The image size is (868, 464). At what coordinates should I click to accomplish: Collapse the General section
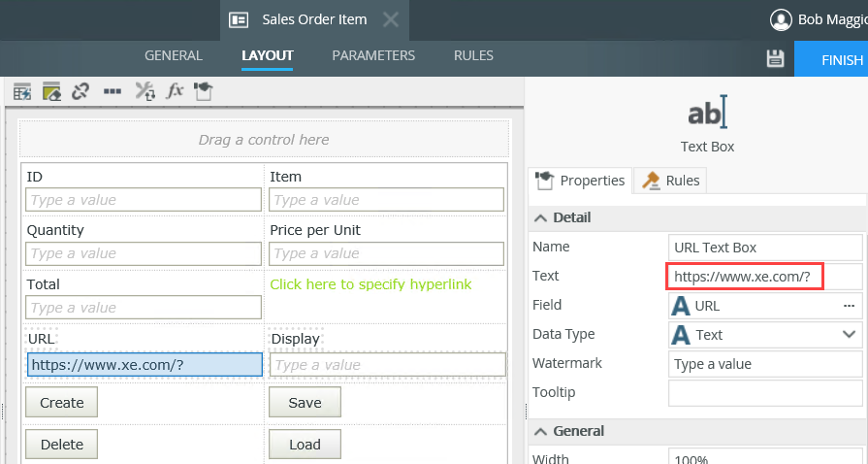point(540,431)
